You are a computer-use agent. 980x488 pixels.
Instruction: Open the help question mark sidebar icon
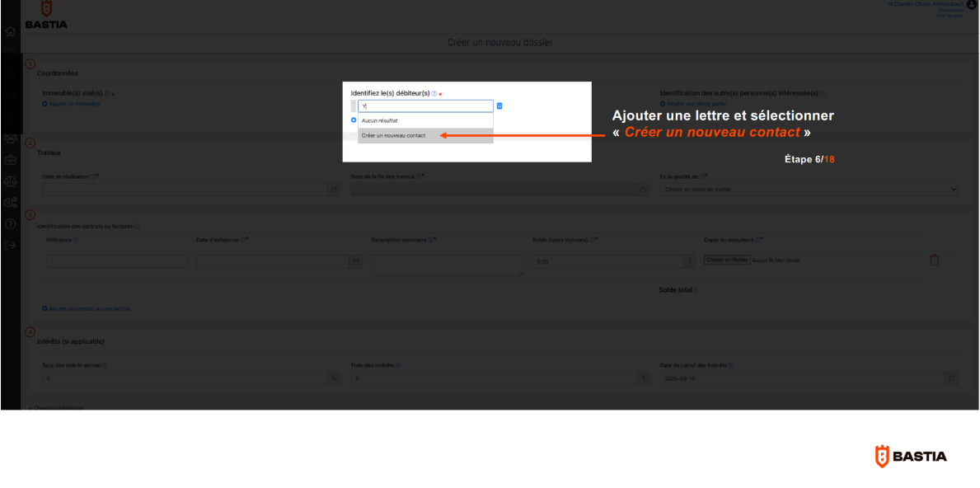click(10, 223)
